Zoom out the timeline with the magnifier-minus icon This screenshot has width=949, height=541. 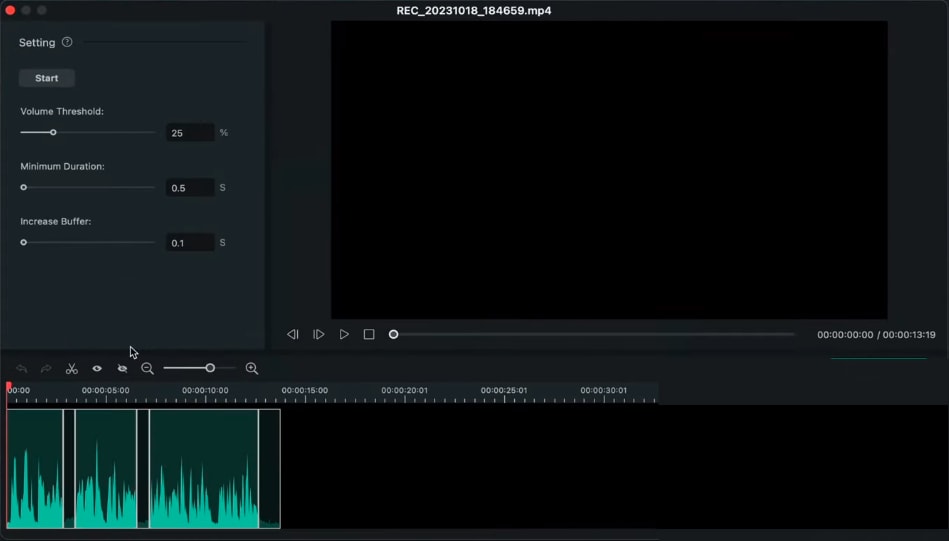tap(147, 369)
